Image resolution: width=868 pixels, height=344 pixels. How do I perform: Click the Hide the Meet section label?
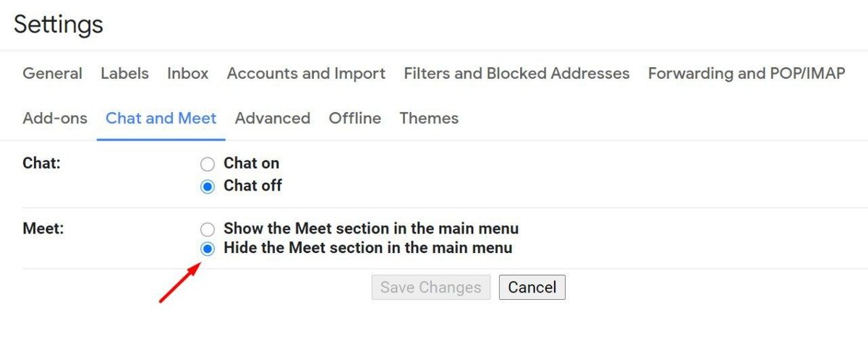[x=368, y=248]
